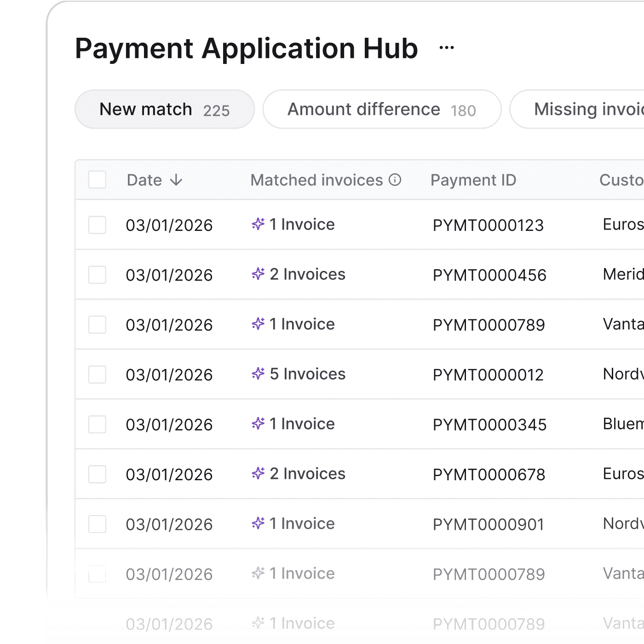Screen dimensions: 644x644
Task: Open 2 Invoices link for PYMT0000456
Action: (307, 274)
